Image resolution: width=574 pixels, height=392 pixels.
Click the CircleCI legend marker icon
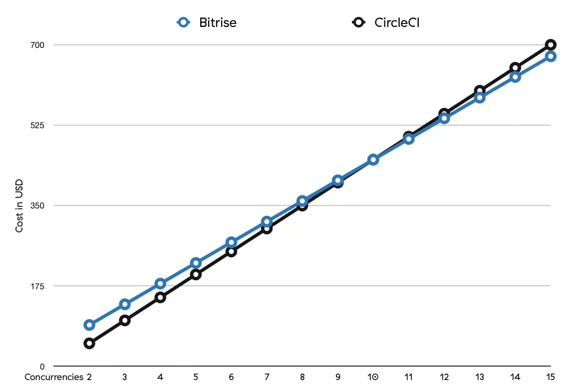click(x=358, y=22)
